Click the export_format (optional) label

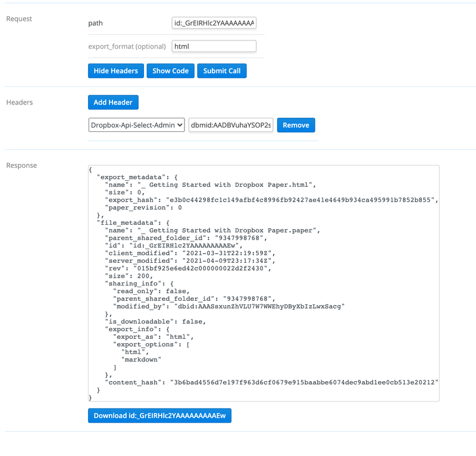[x=127, y=46]
